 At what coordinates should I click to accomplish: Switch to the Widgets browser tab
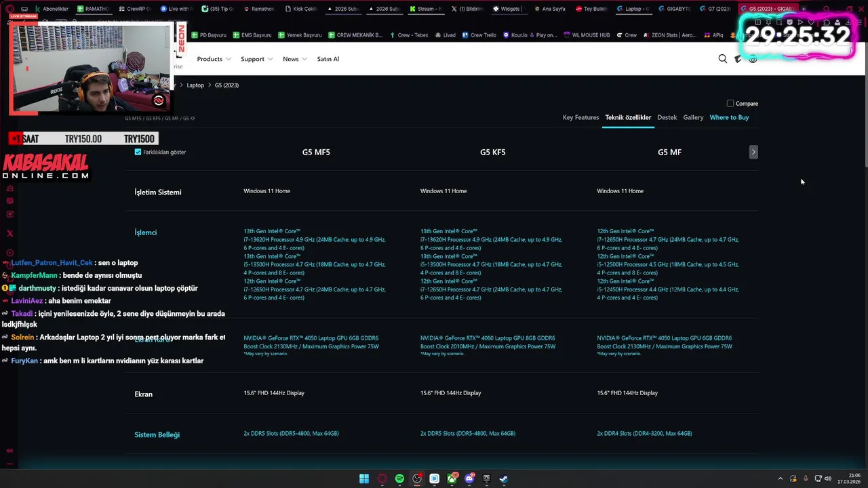509,9
